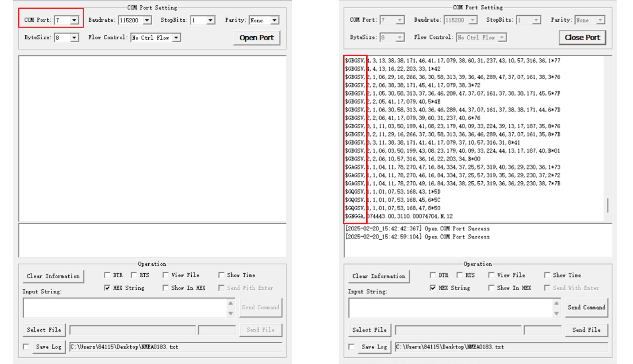
Task: Toggle View File checkbox in left window
Action: click(166, 275)
